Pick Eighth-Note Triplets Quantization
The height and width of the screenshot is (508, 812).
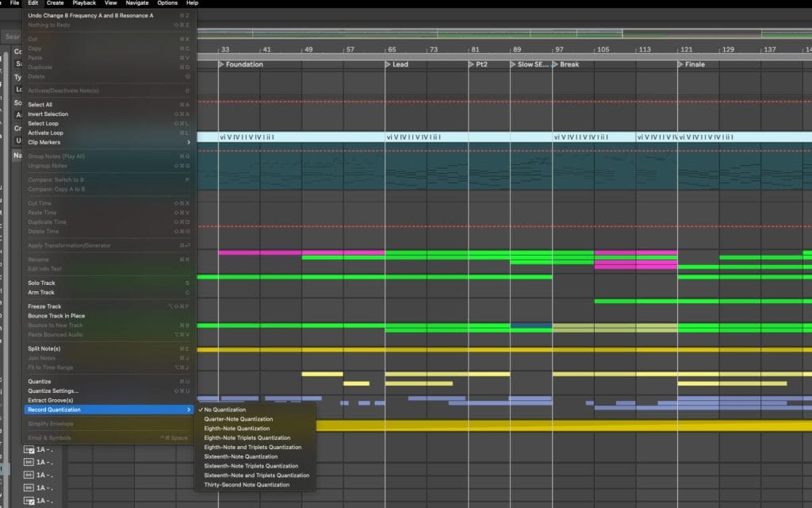point(247,437)
